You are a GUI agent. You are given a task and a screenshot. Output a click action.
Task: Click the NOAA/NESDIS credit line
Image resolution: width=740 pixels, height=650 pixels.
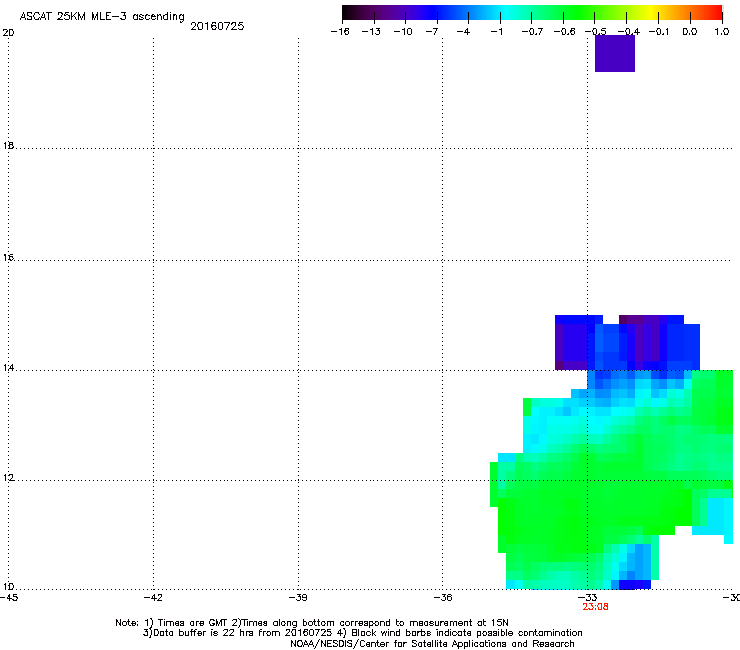[x=432, y=644]
